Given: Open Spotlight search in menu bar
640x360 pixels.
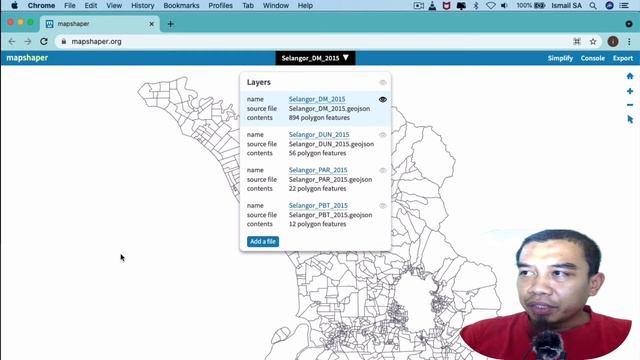Looking at the screenshot, I should pos(593,6).
